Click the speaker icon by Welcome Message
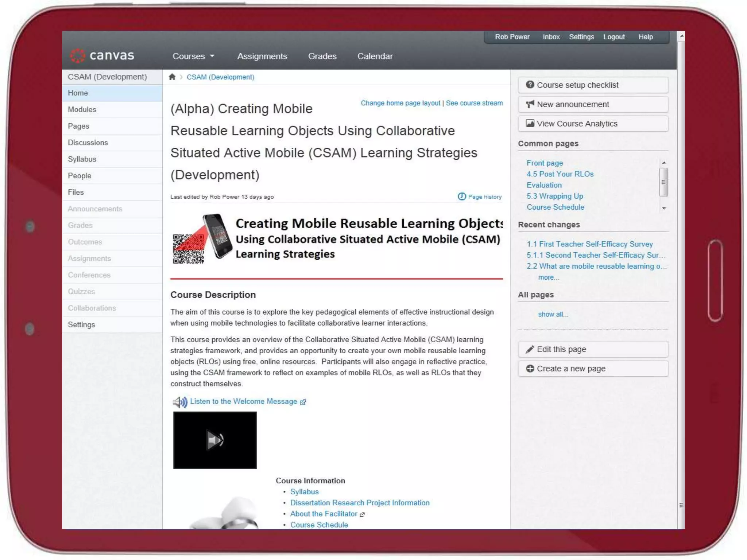The image size is (747, 560). tap(180, 402)
